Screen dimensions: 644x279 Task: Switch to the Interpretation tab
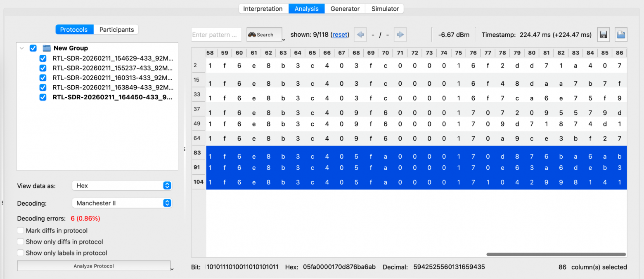pyautogui.click(x=263, y=9)
